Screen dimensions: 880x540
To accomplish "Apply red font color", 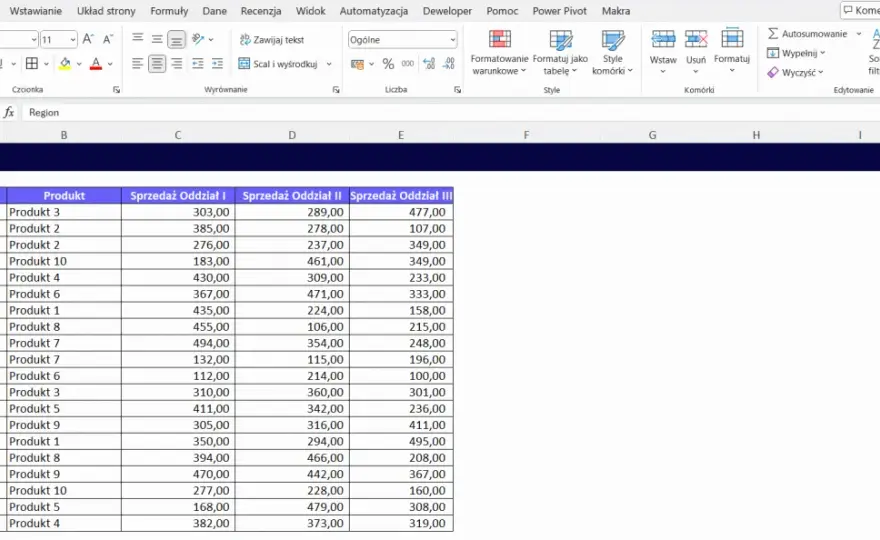I will [96, 63].
